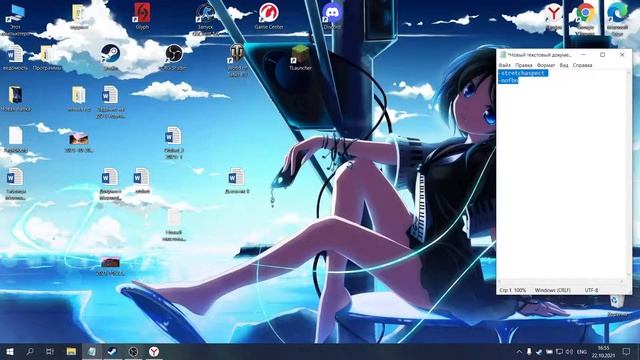The width and height of the screenshot is (640, 360).
Task: Select the lowest image thumbnail on the desktop
Action: (110, 266)
